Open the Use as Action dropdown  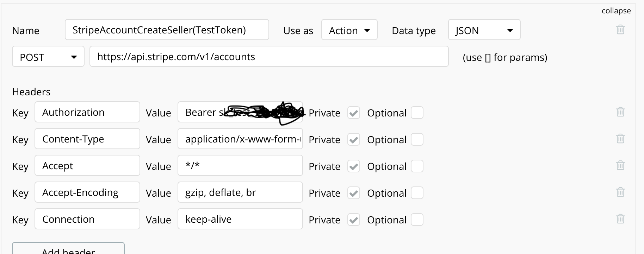point(349,30)
